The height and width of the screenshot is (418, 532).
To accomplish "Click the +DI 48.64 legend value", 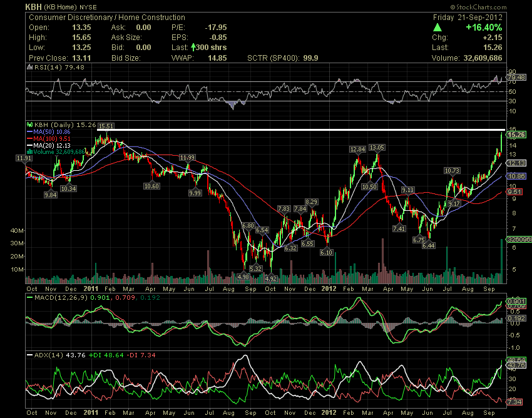I will tap(106, 355).
